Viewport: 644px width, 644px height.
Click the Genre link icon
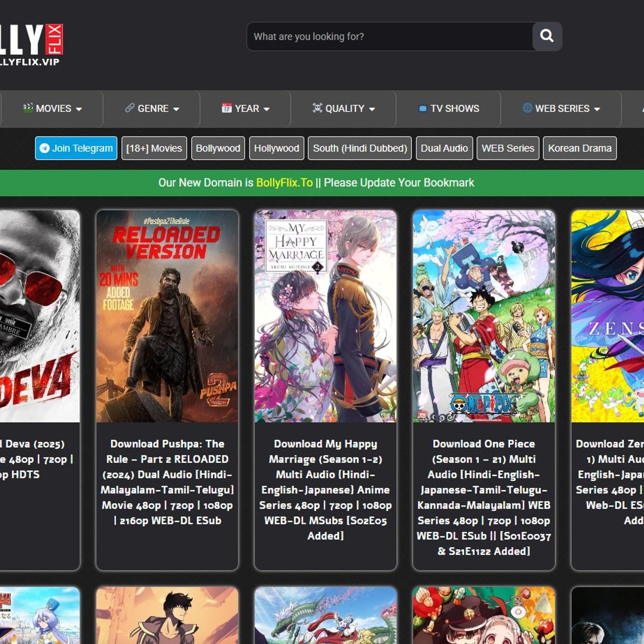(130, 108)
